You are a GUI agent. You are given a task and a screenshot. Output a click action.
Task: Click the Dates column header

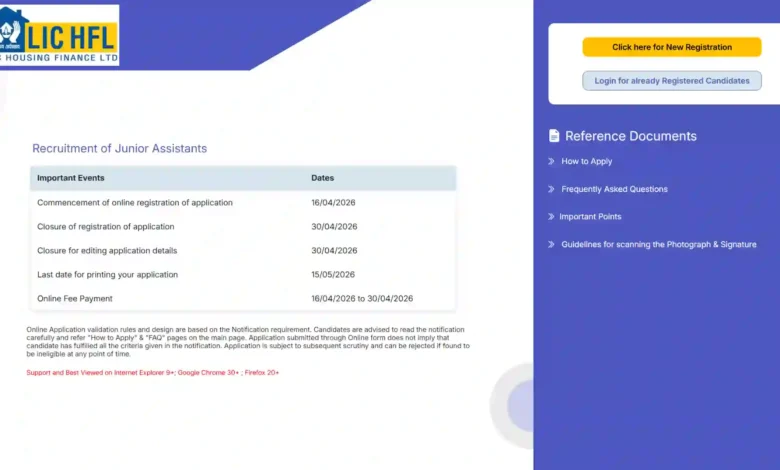point(322,178)
